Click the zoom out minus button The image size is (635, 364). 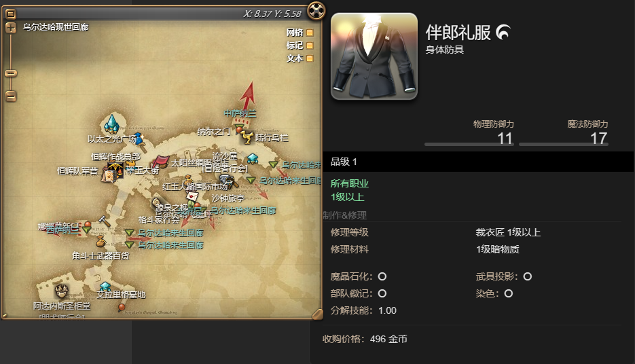(x=11, y=96)
